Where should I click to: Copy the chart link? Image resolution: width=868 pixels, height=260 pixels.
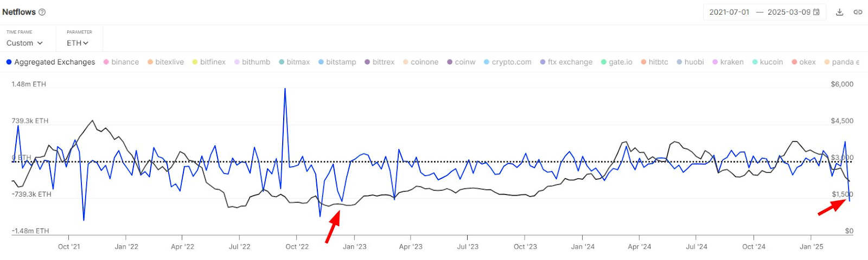tap(858, 12)
